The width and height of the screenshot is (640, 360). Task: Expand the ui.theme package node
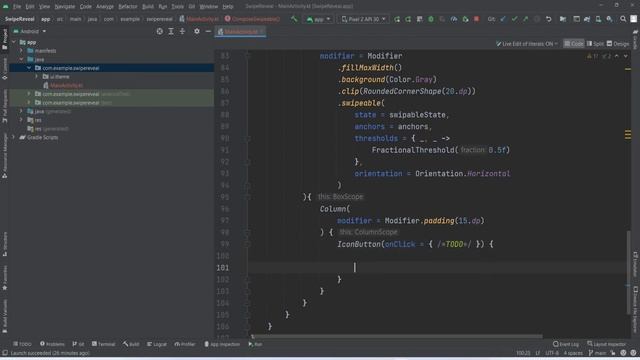36,77
